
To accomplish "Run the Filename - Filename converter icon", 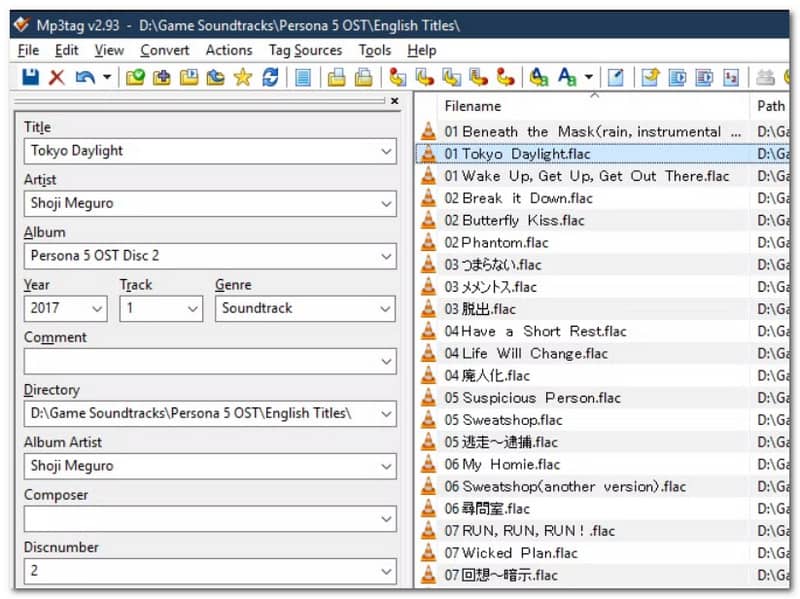I will click(452, 77).
